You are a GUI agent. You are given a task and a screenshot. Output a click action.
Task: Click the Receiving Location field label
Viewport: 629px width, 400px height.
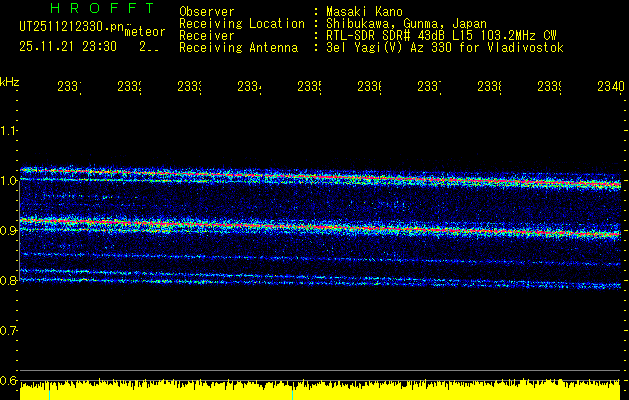pyautogui.click(x=241, y=23)
